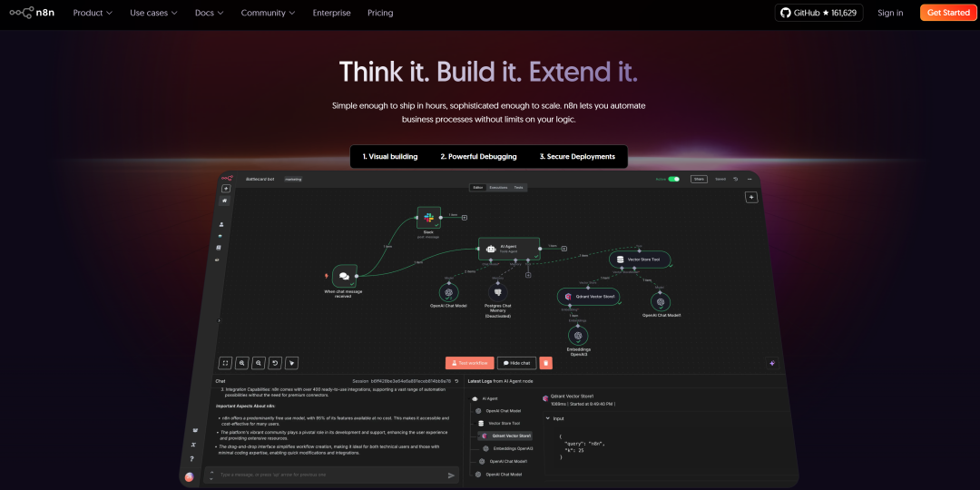Image resolution: width=980 pixels, height=490 pixels.
Task: Expand the editor sidebar with the chevron
Action: [219, 320]
